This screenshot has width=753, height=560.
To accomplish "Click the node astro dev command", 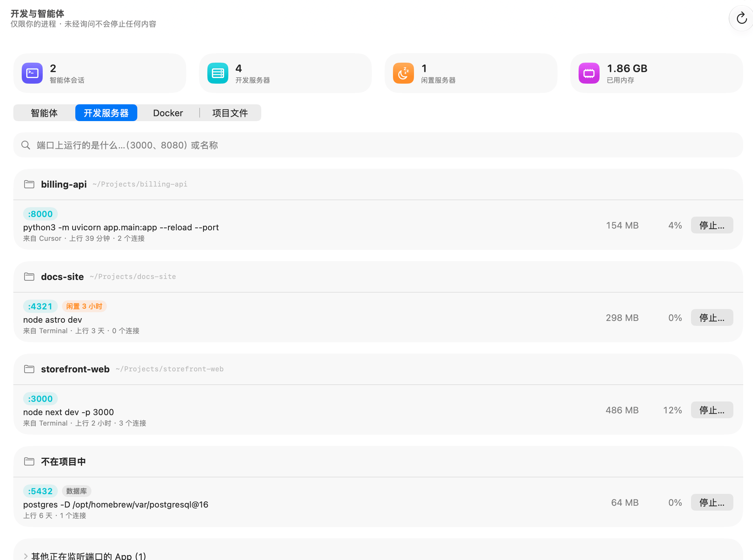I will pyautogui.click(x=53, y=320).
